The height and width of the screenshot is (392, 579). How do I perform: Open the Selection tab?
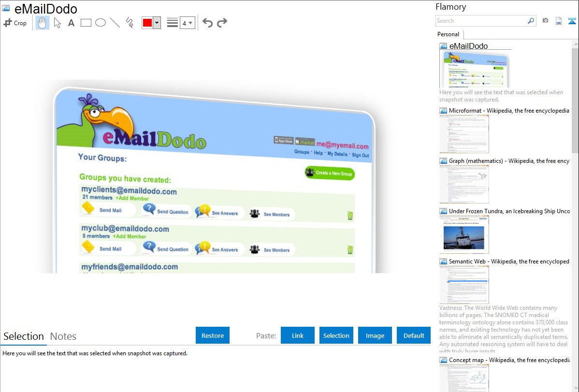24,336
